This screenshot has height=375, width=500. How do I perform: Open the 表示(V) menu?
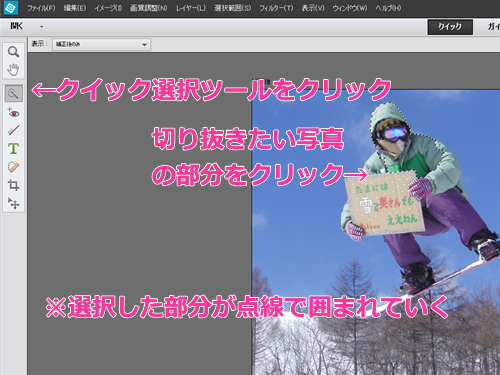click(x=313, y=8)
